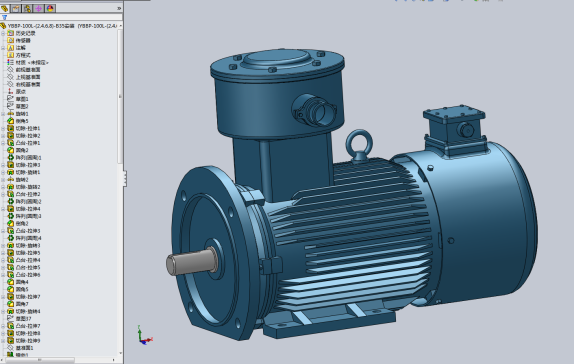The width and height of the screenshot is (574, 364).
Task: Select the 凸台-拉伸6 feature row
Action: [24, 275]
